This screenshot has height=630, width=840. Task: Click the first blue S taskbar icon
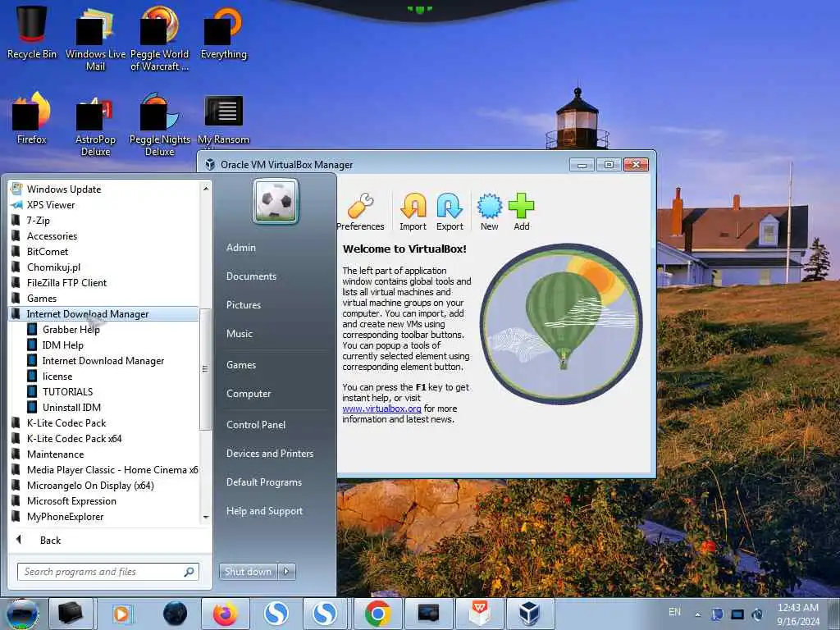tap(276, 614)
